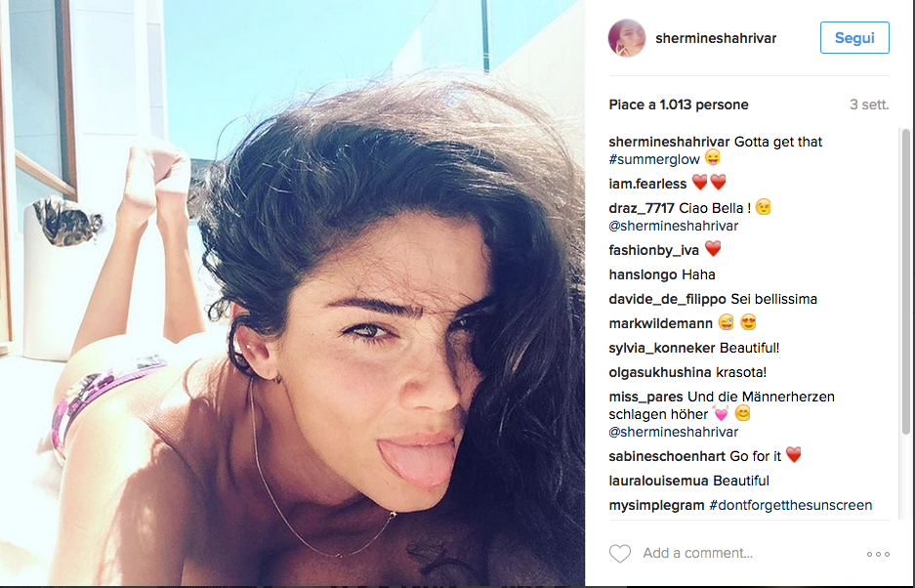Open draz_7717 commenter profile

pyautogui.click(x=642, y=208)
